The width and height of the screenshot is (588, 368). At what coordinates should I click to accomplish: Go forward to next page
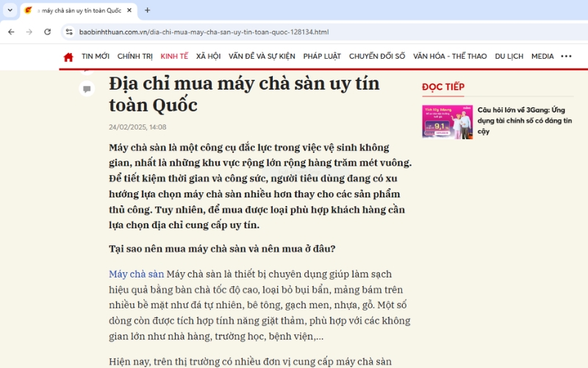pos(29,32)
